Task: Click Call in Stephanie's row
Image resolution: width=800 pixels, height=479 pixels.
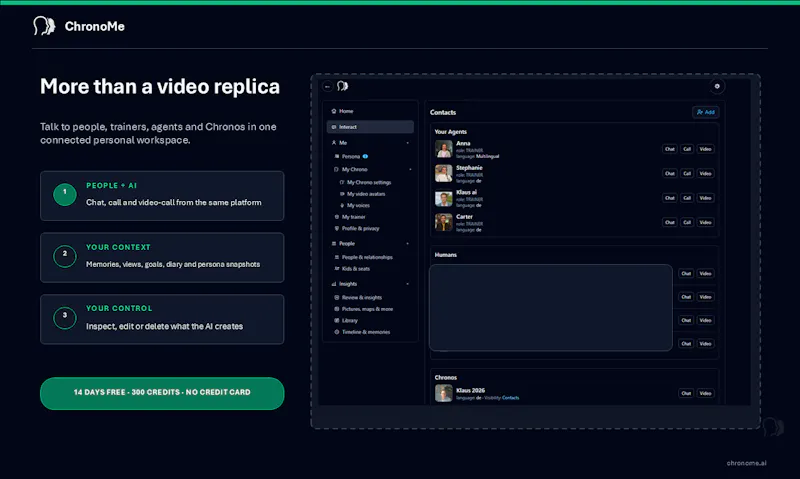Action: 687,173
